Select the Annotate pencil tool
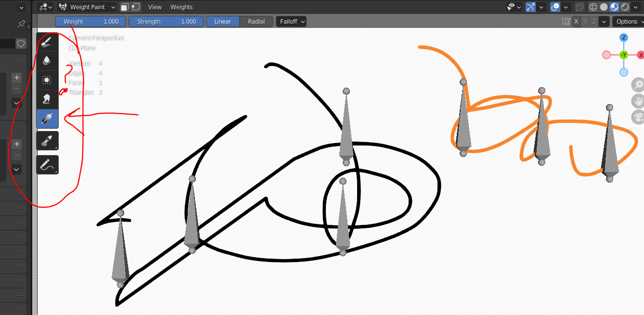This screenshot has width=644, height=315. (47, 165)
